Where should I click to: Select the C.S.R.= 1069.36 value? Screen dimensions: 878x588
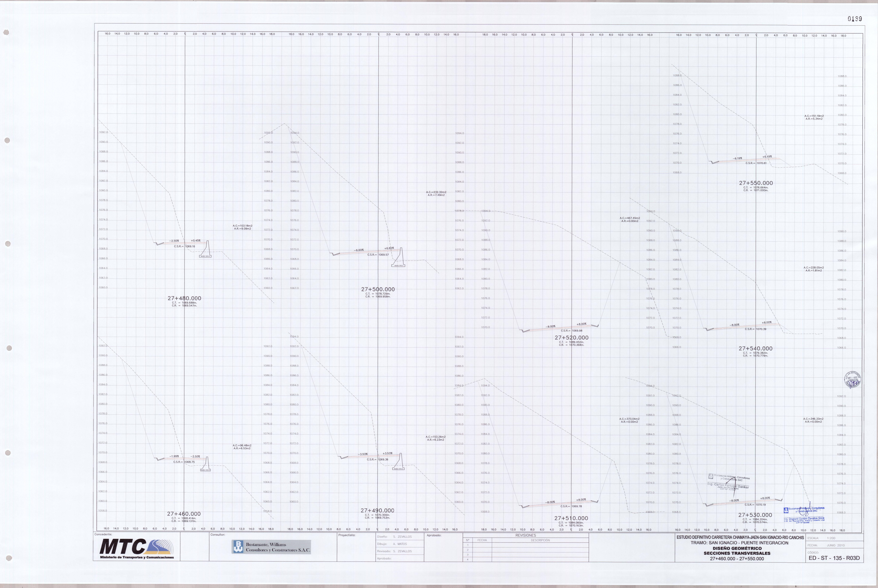(377, 459)
